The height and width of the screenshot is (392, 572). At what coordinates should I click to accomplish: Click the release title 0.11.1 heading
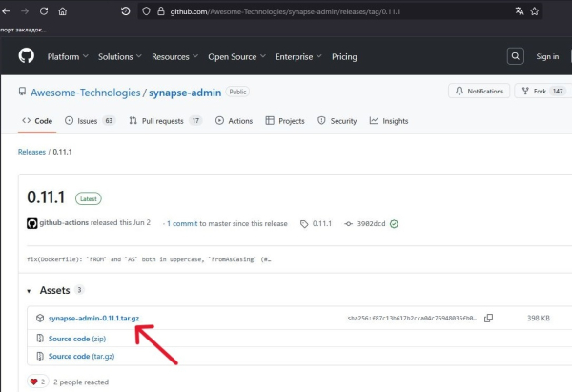point(46,197)
